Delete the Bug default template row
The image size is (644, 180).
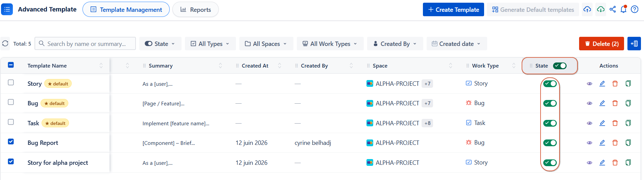[x=615, y=103]
